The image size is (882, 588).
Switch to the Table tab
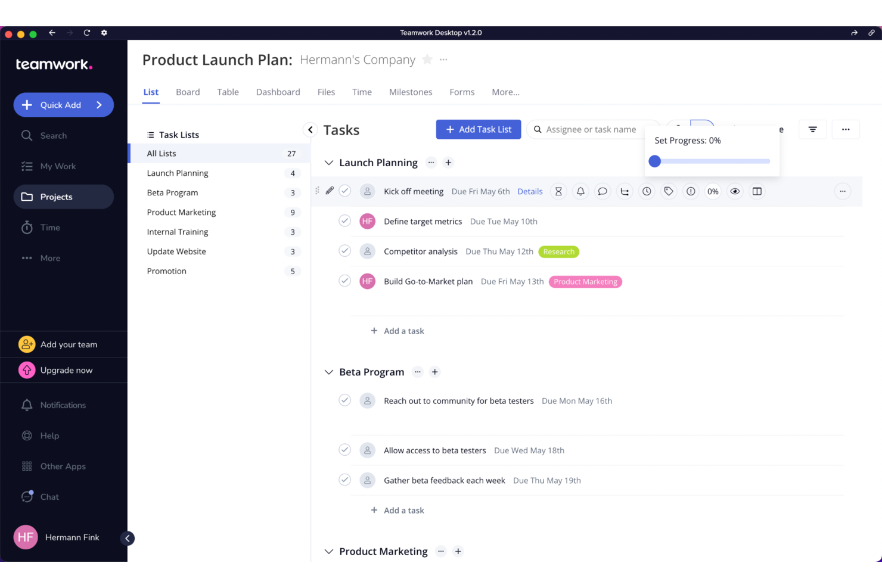point(228,92)
